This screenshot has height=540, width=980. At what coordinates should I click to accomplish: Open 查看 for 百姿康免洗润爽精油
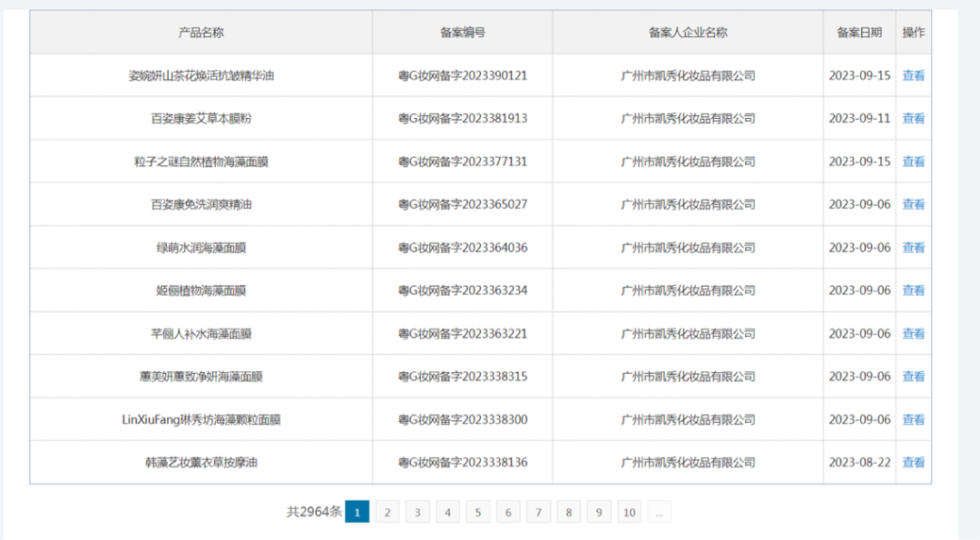914,203
